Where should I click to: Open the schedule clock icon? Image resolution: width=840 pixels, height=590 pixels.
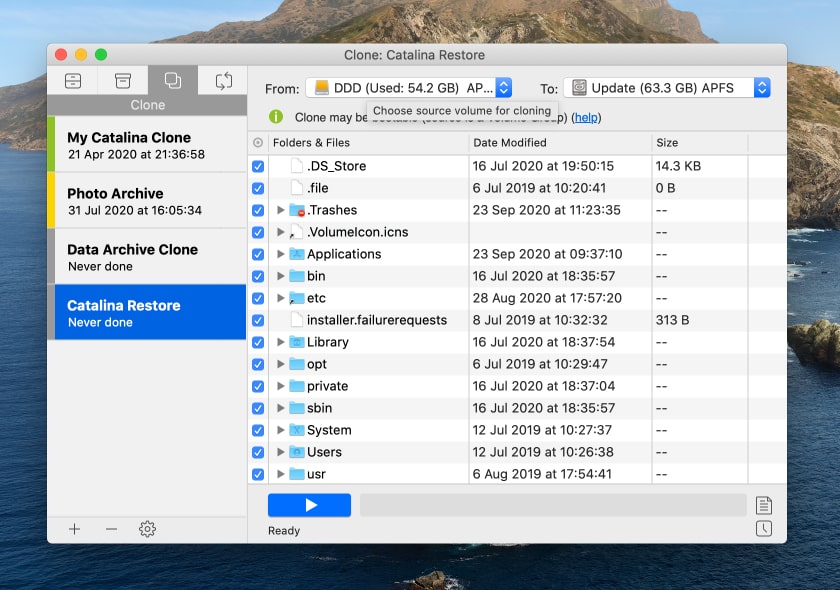[x=763, y=528]
